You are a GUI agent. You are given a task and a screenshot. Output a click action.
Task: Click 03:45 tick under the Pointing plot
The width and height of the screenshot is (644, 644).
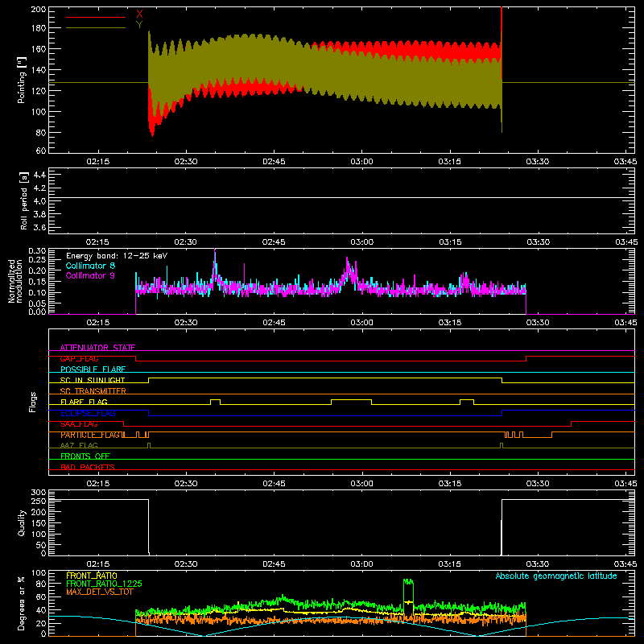pos(625,162)
